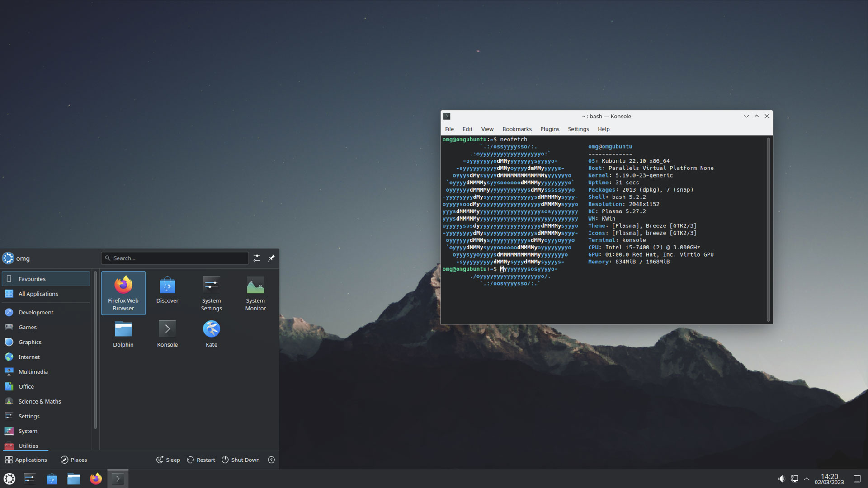The image size is (868, 488).
Task: Pin the launcher open with pin icon
Action: click(x=271, y=258)
